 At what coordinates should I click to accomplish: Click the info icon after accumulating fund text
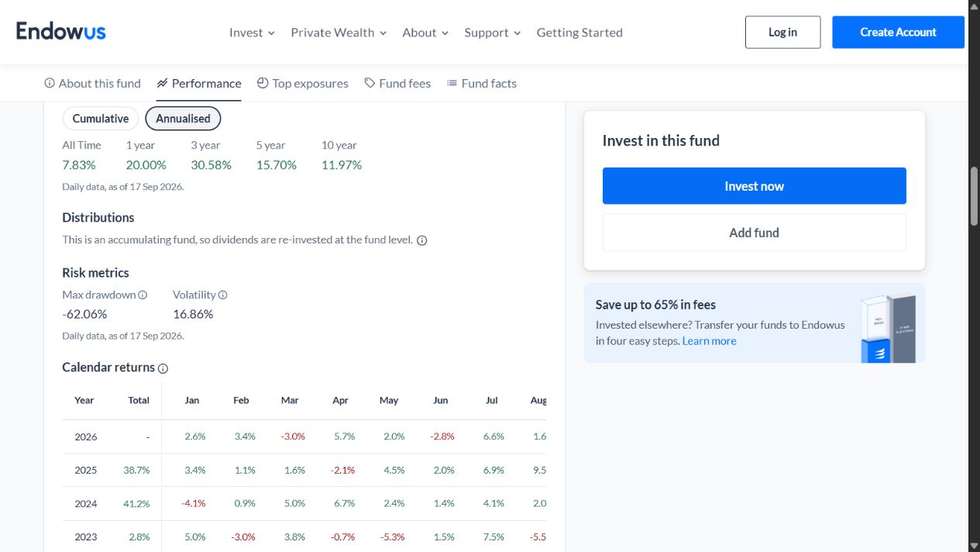[422, 240]
